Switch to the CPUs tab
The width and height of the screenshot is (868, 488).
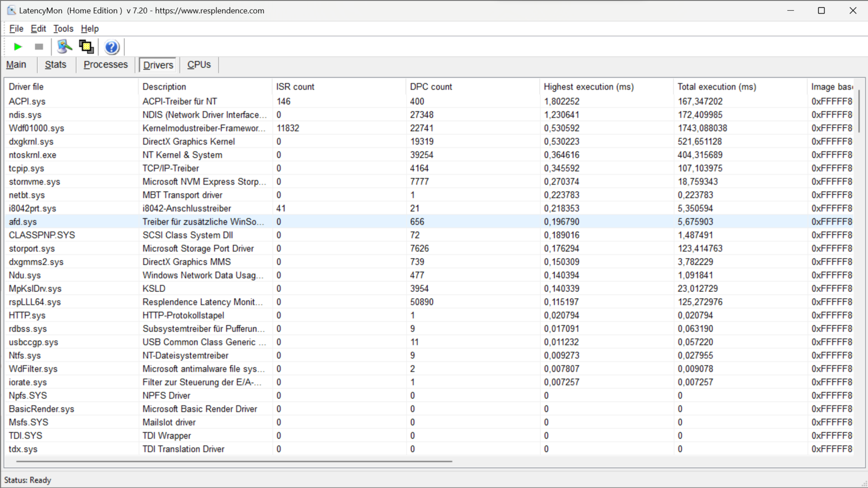(199, 65)
